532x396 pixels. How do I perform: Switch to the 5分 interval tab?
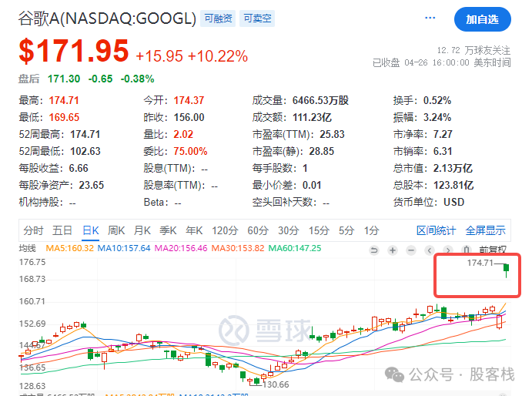(346, 230)
